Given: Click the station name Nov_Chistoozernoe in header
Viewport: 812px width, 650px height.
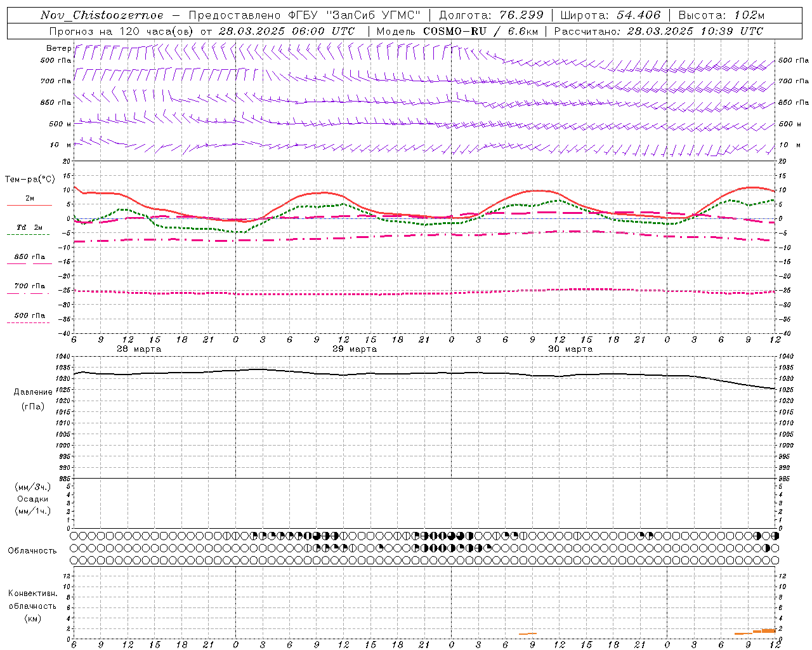Looking at the screenshot, I should click(102, 15).
